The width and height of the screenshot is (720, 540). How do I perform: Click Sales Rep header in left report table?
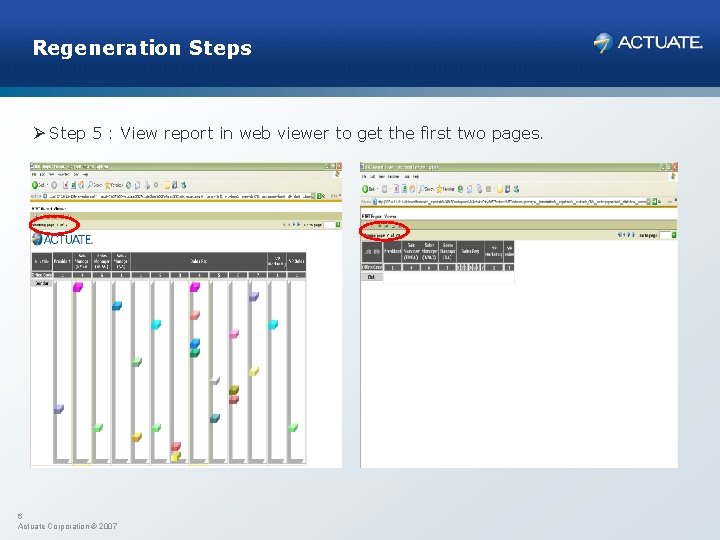[x=198, y=261]
